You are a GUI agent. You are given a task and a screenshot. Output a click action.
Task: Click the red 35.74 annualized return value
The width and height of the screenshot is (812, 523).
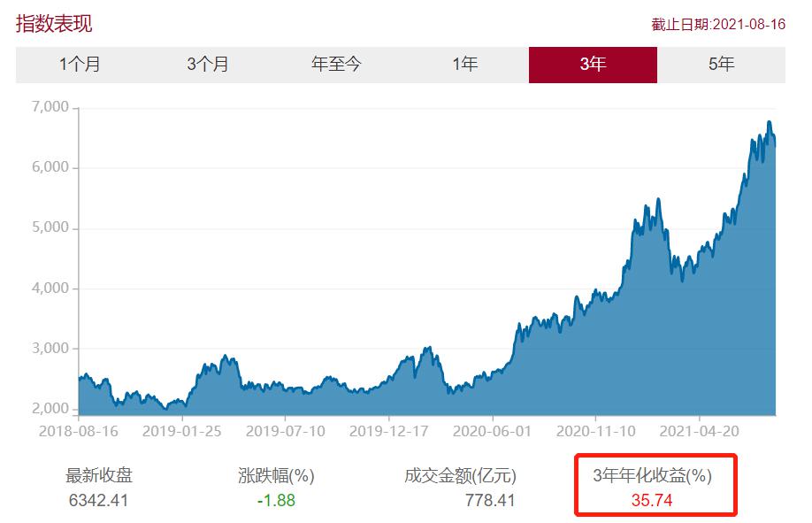(x=653, y=500)
